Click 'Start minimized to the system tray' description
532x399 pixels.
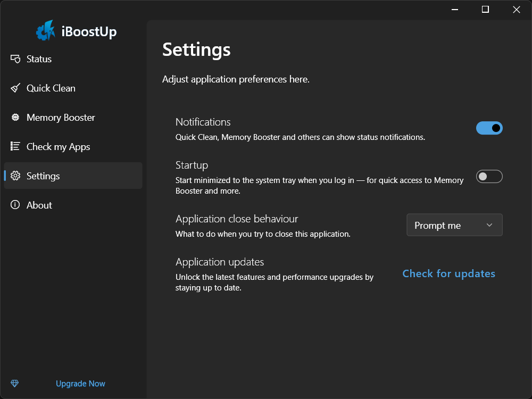click(x=319, y=186)
